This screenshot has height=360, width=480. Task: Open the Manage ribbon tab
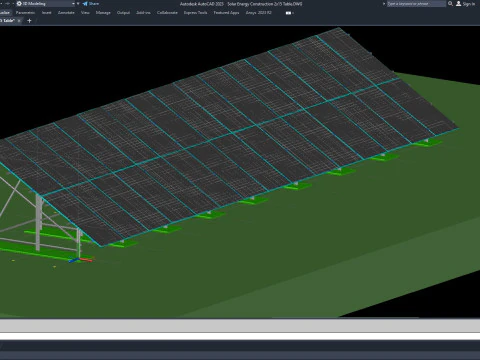(103, 13)
